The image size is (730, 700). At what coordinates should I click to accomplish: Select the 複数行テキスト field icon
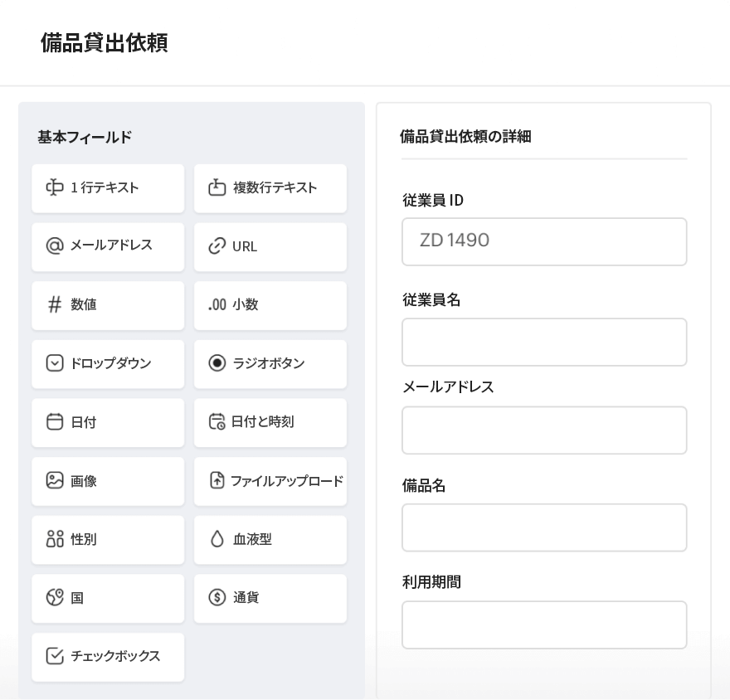click(x=216, y=188)
